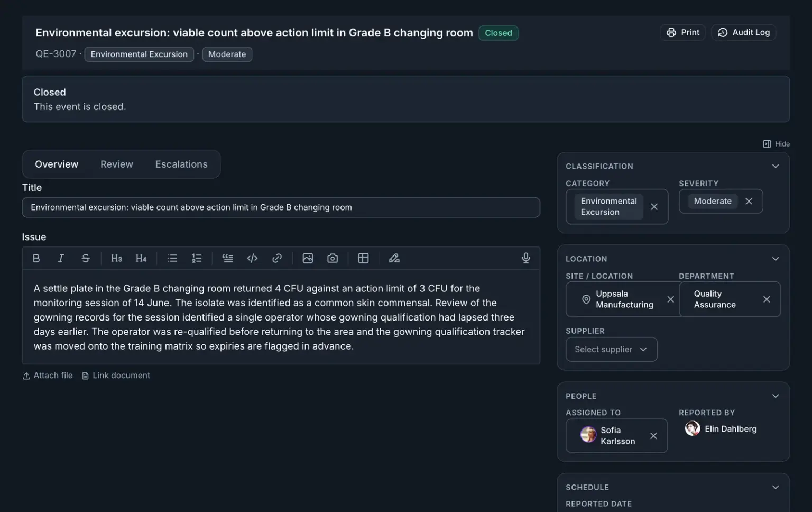Collapse the Location section
The height and width of the screenshot is (512, 812).
776,259
